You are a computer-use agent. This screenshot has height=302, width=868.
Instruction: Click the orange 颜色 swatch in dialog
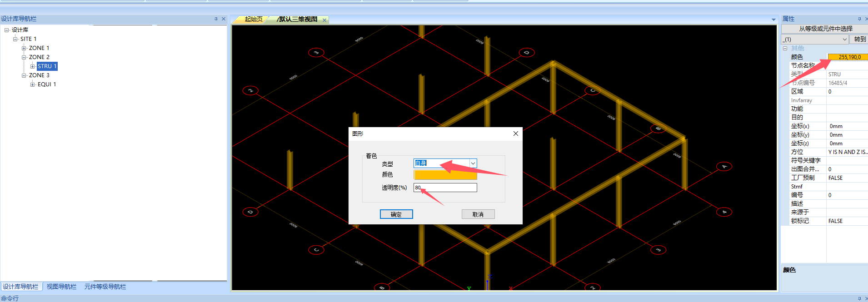point(445,175)
